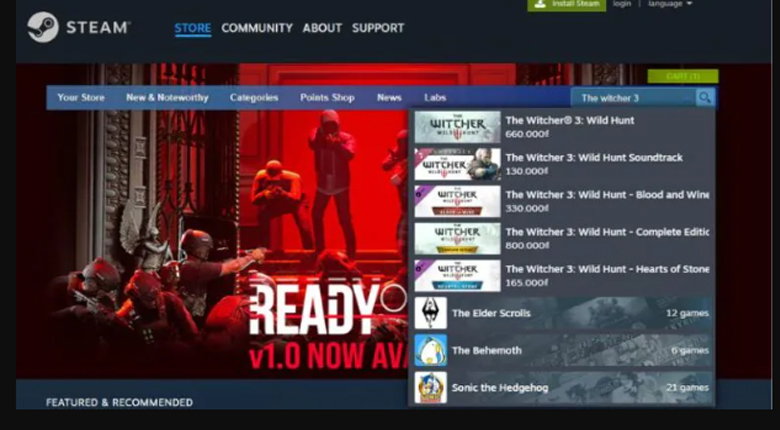
Task: Click the Install Steam download icon
Action: pyautogui.click(x=539, y=4)
